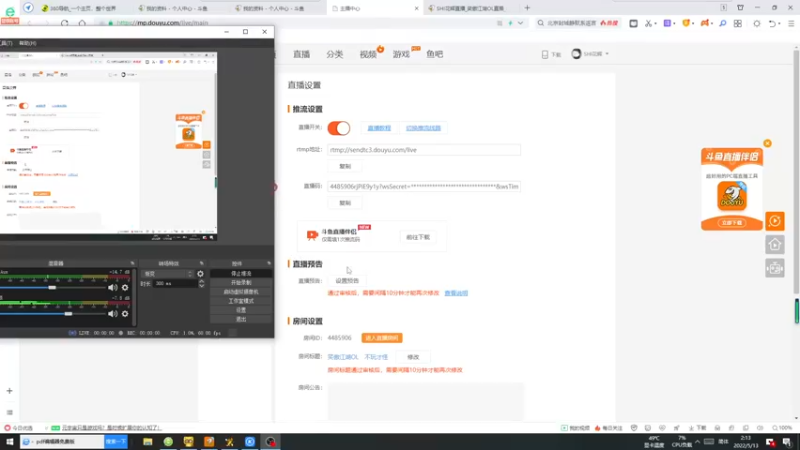Click the 立即下载 button on ad
Viewport: 800px width, 450px height.
pos(732,223)
